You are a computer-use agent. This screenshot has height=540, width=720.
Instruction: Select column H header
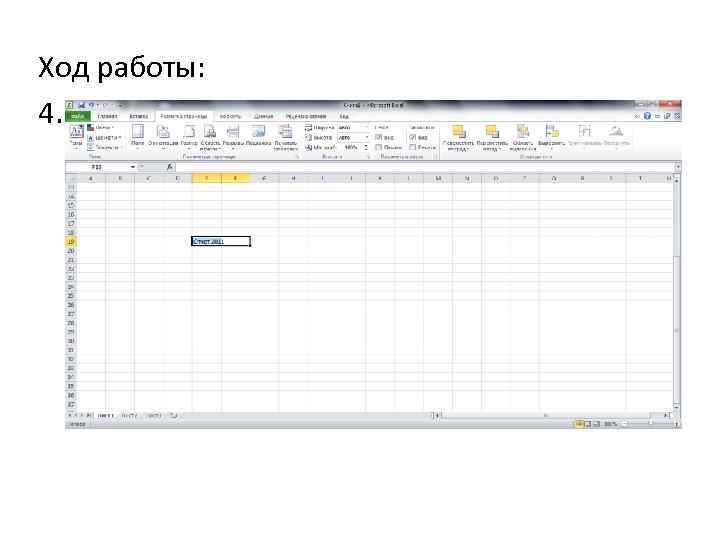click(293, 178)
